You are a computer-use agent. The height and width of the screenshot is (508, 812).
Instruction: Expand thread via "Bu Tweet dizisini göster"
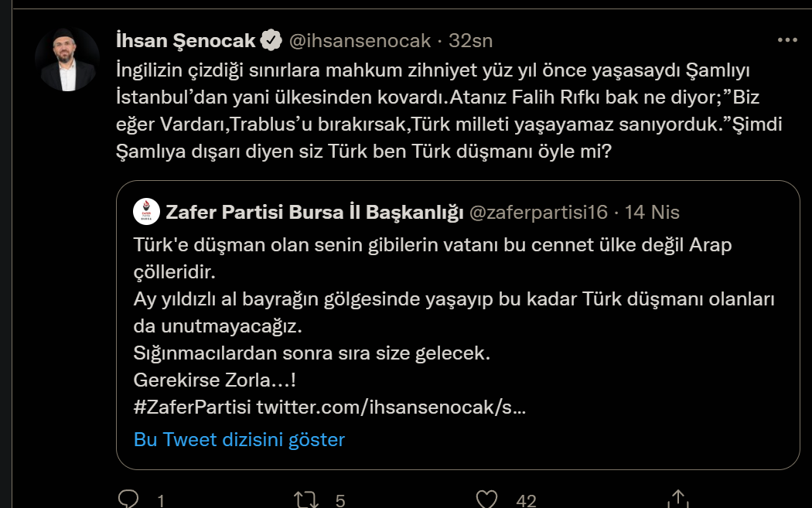click(x=239, y=440)
